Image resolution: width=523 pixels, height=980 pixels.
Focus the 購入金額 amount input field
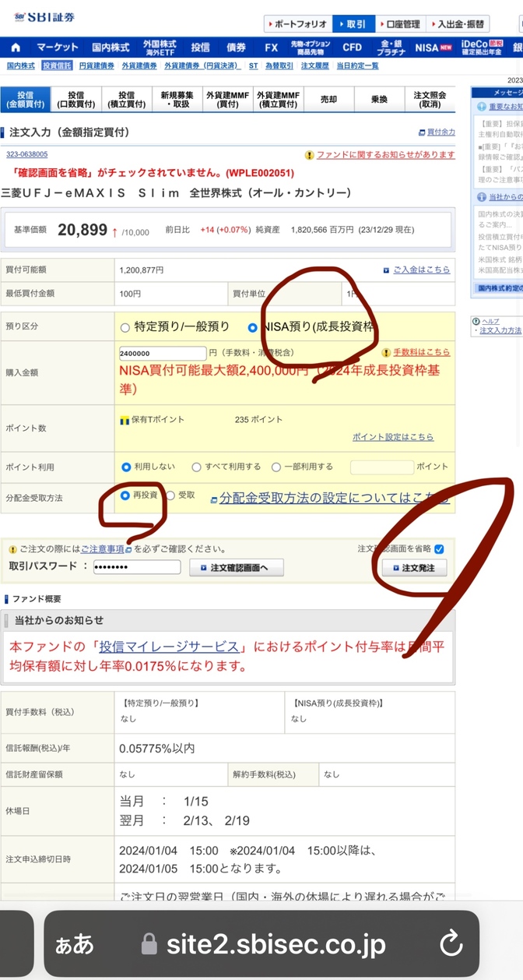pyautogui.click(x=163, y=354)
